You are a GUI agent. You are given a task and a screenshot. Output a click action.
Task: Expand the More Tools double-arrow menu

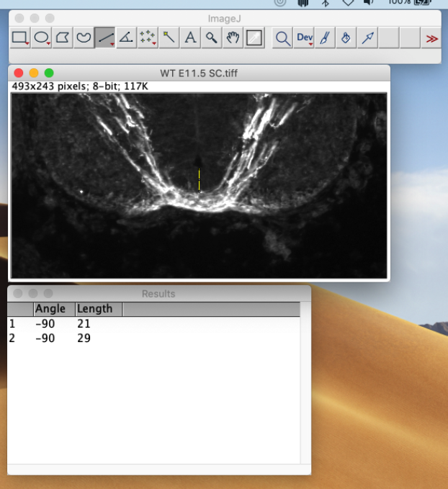[431, 38]
